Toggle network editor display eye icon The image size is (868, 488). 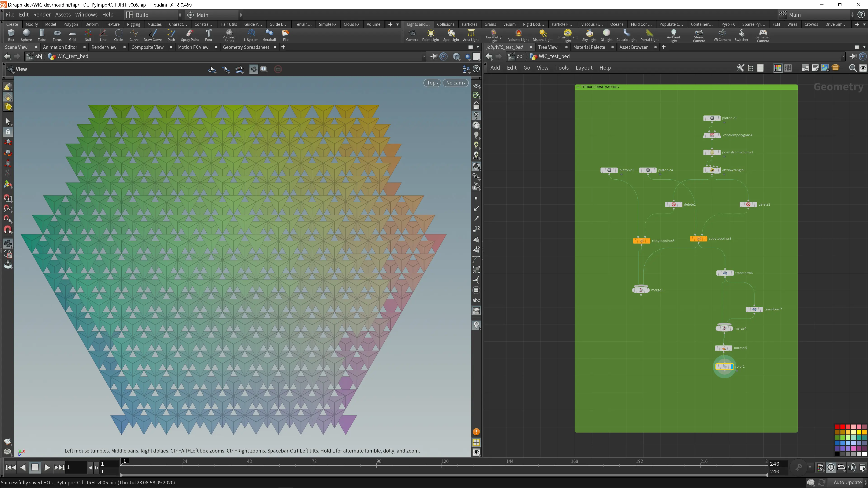(x=863, y=68)
